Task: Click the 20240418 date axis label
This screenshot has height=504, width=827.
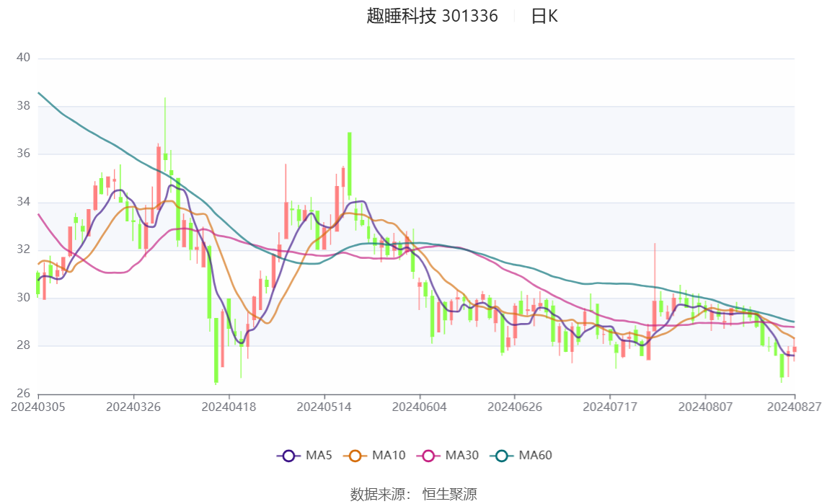Action: [229, 407]
